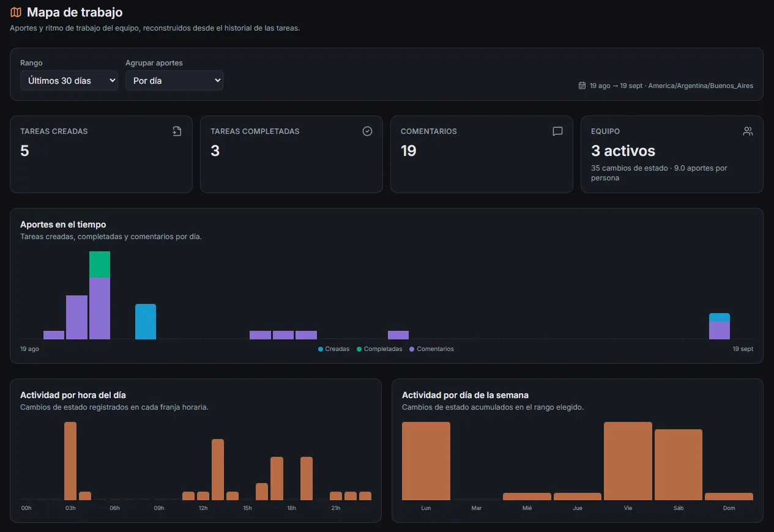Click the standalone tall blue Creadas bar in timeline

146,322
